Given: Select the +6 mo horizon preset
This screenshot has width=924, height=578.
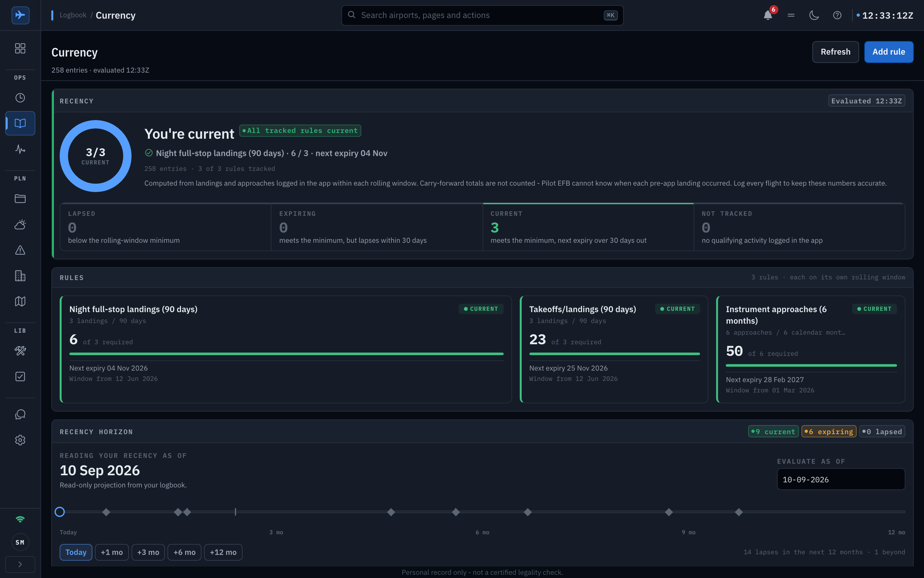Looking at the screenshot, I should point(184,552).
